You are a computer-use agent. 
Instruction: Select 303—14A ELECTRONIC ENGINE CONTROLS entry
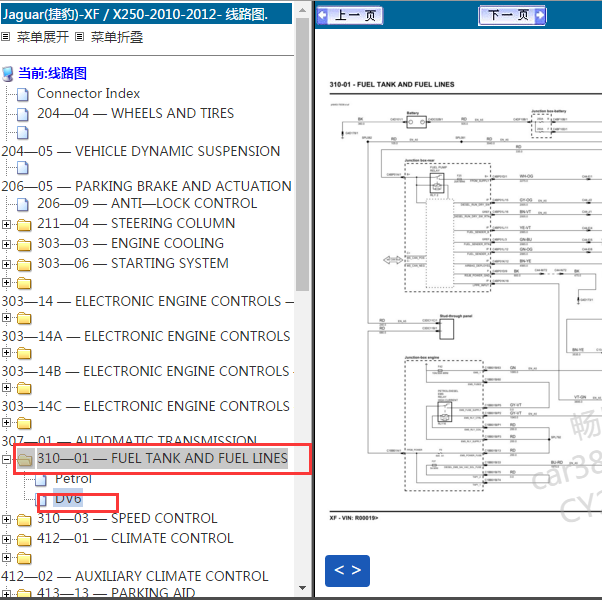[x=146, y=336]
